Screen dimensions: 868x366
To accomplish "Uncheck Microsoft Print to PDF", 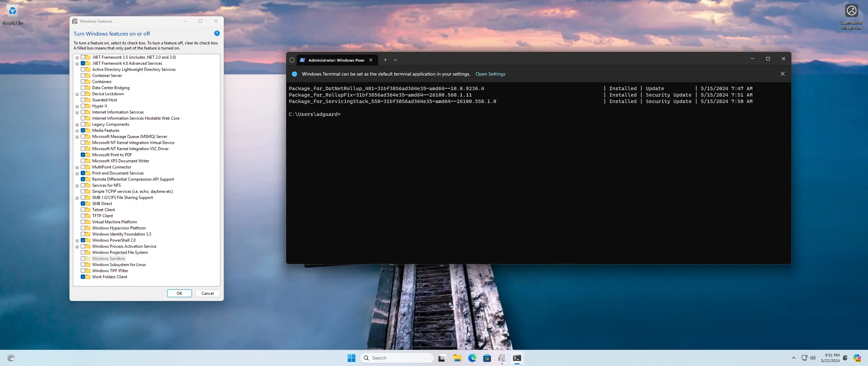I will [83, 155].
